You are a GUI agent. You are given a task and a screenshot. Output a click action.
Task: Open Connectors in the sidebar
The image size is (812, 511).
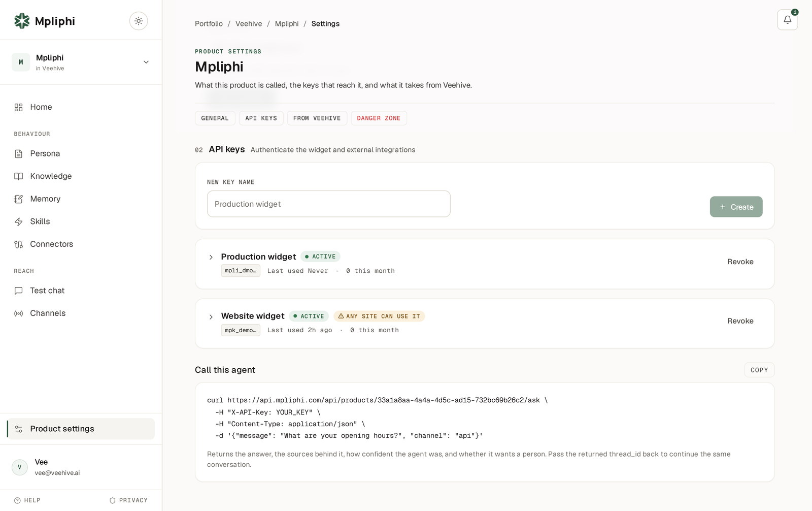tap(81, 244)
